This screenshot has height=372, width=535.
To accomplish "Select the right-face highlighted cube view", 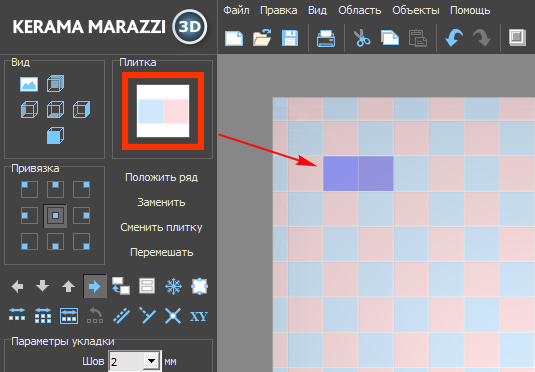I will (82, 110).
